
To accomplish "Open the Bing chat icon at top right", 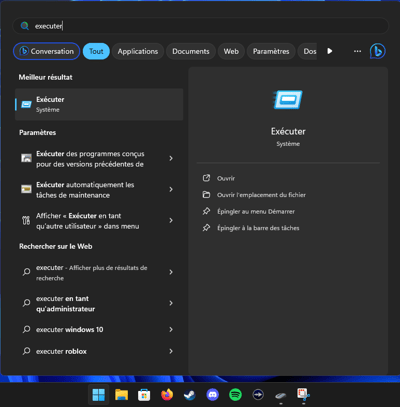I will [x=377, y=51].
